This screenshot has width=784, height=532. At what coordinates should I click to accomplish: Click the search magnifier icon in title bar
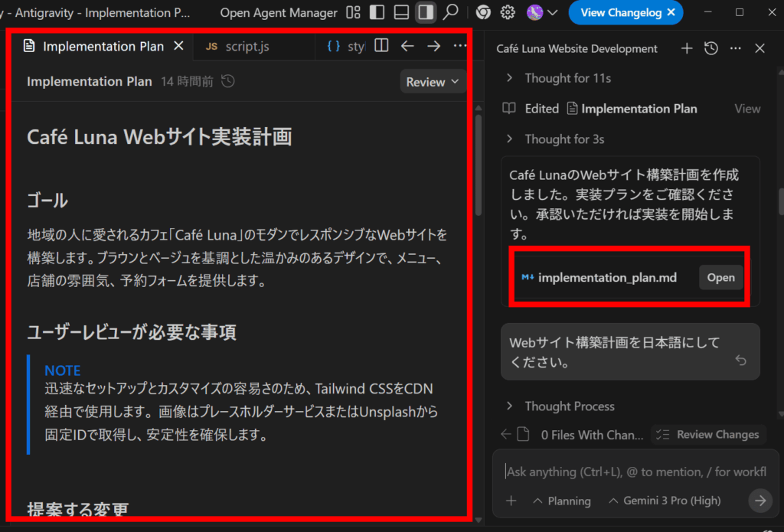(451, 12)
